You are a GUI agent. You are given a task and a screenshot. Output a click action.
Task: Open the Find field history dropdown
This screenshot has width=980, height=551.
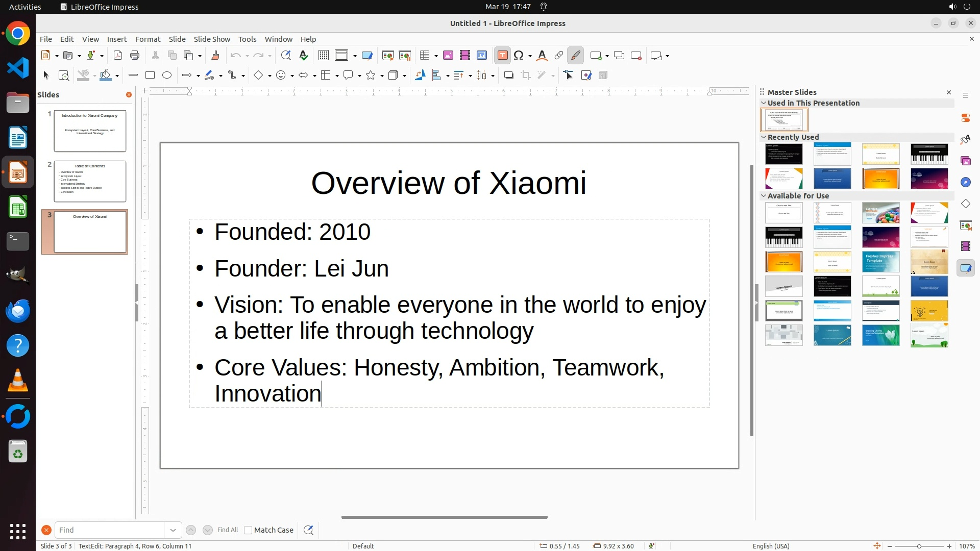click(x=173, y=530)
